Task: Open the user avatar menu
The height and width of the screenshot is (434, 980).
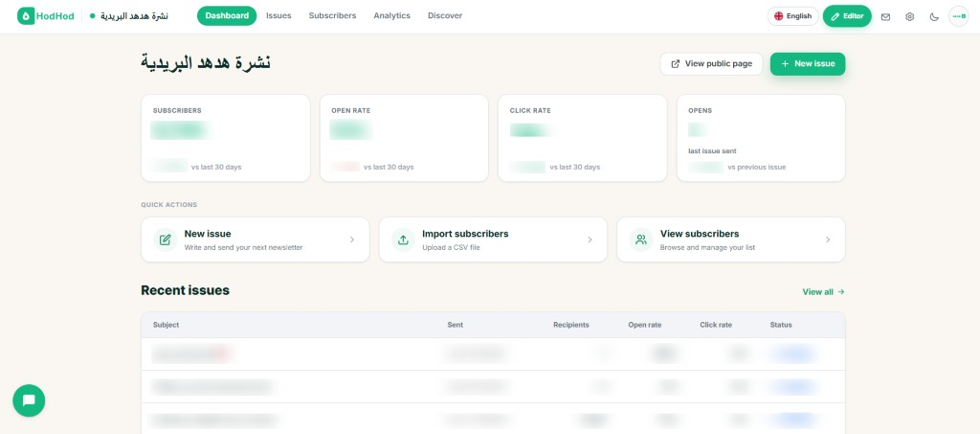Action: (959, 16)
